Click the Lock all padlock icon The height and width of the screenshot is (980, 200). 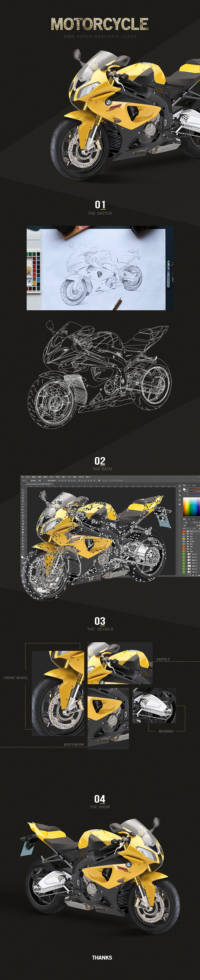(197, 528)
